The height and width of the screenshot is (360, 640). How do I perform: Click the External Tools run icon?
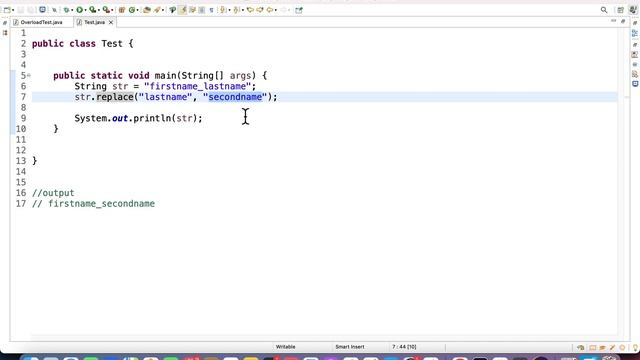(x=106, y=10)
